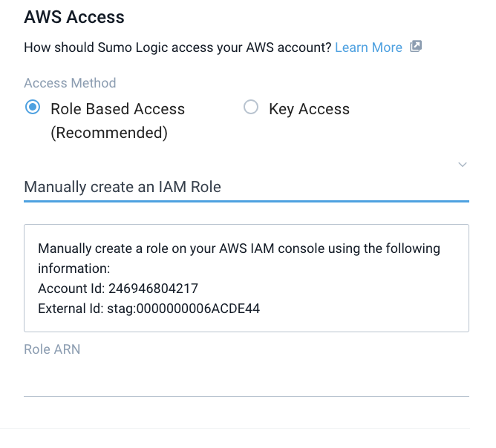
Task: Select the Role Based Access radio button
Action: click(32, 108)
